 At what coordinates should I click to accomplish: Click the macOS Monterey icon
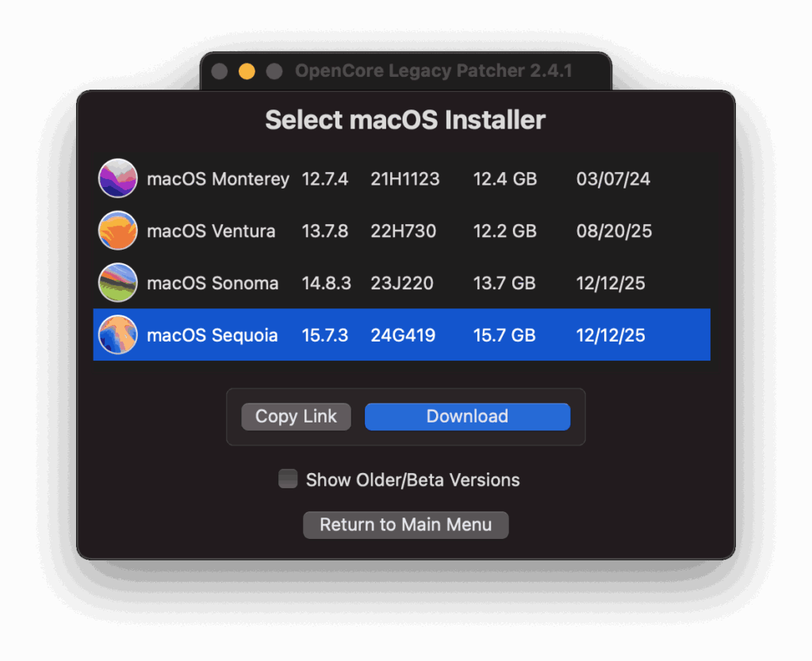(118, 178)
